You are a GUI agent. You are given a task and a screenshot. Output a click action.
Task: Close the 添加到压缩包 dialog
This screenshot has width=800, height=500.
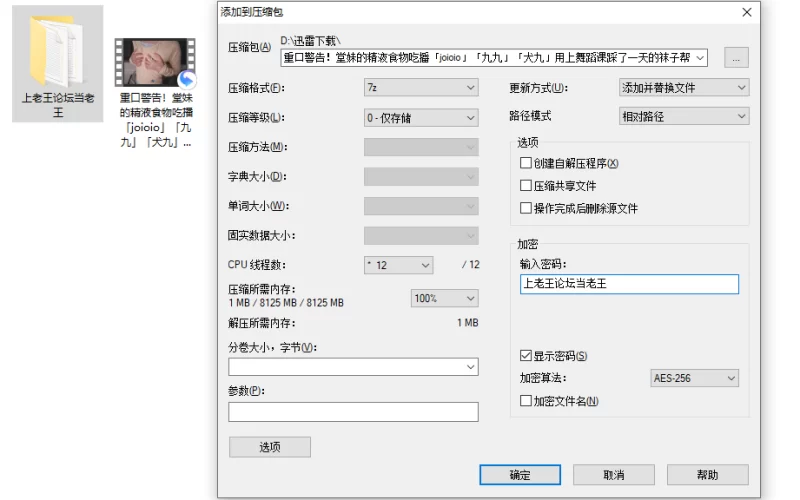(746, 12)
